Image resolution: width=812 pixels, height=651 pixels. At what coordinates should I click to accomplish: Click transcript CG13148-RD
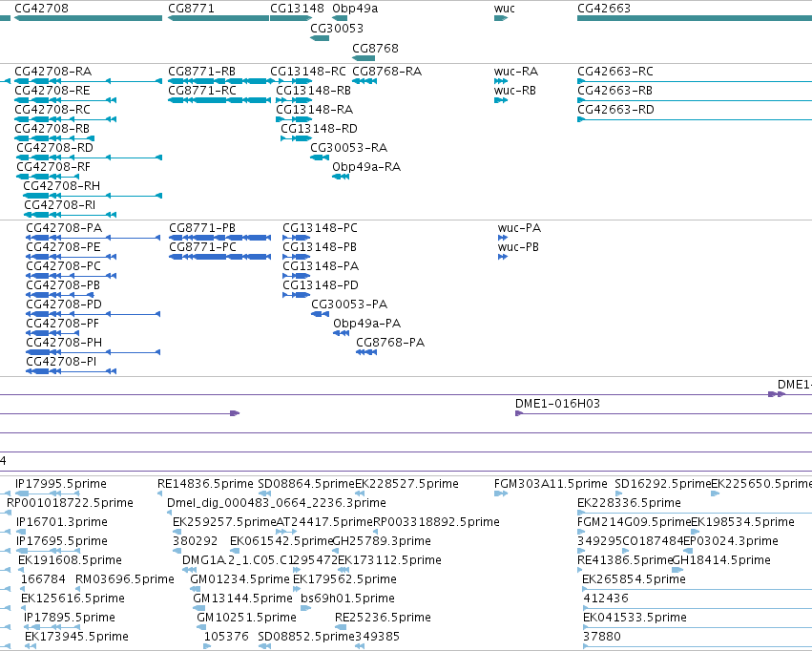coord(319,129)
